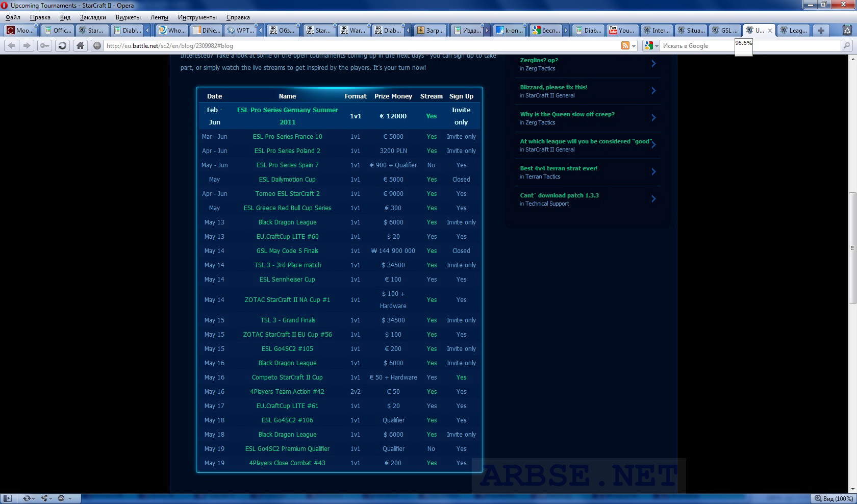Go back with the Back arrow

[x=11, y=45]
